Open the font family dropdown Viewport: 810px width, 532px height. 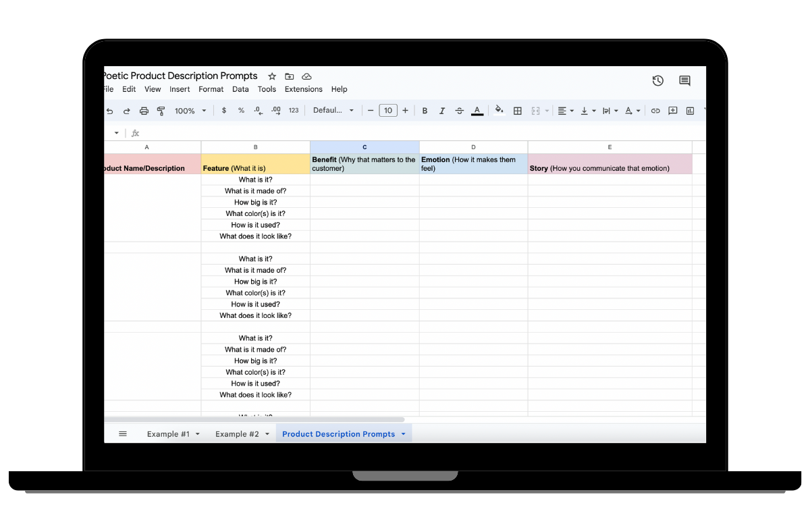333,111
